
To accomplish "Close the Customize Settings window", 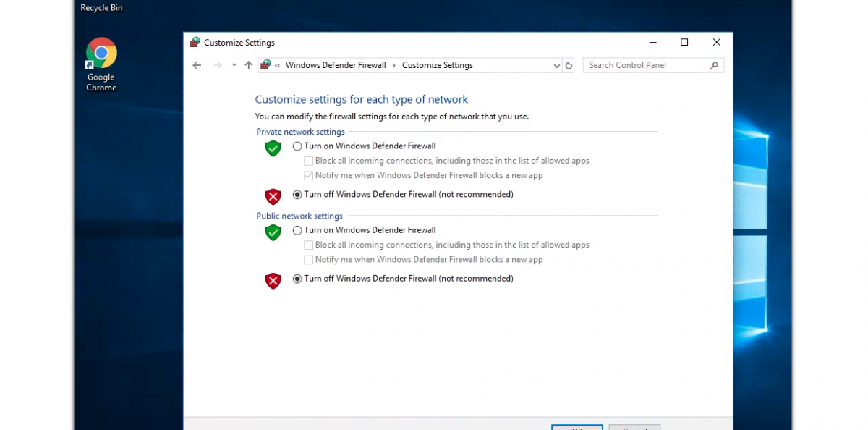I will pyautogui.click(x=716, y=42).
